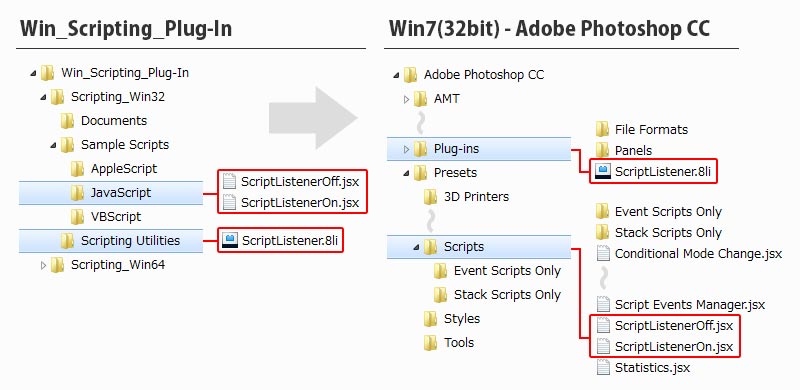Click the Panels folder icon
This screenshot has height=390, width=800.
click(x=603, y=151)
